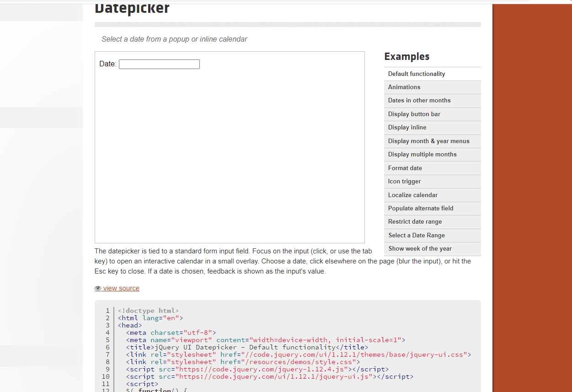
Task: Go to the Icon trigger example
Action: [433, 182]
